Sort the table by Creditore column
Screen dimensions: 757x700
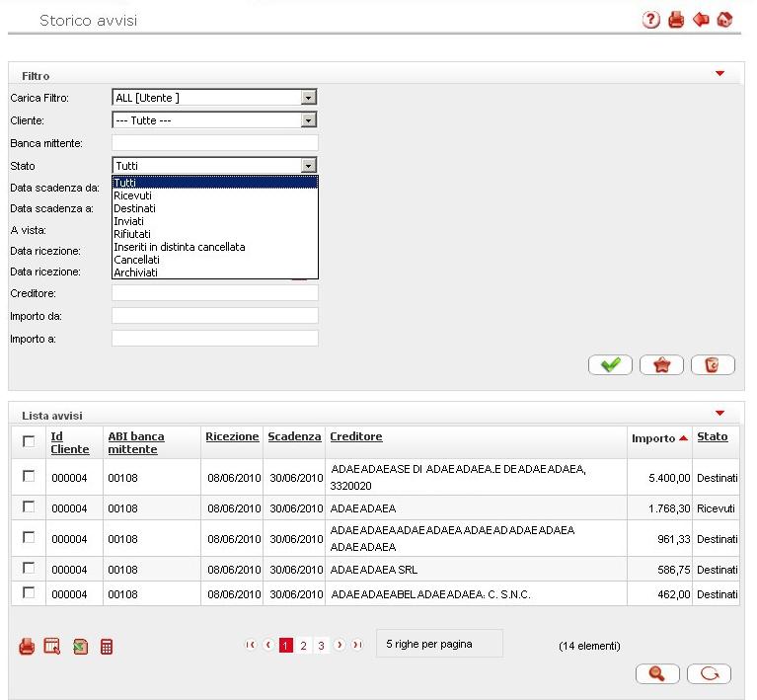pos(355,436)
